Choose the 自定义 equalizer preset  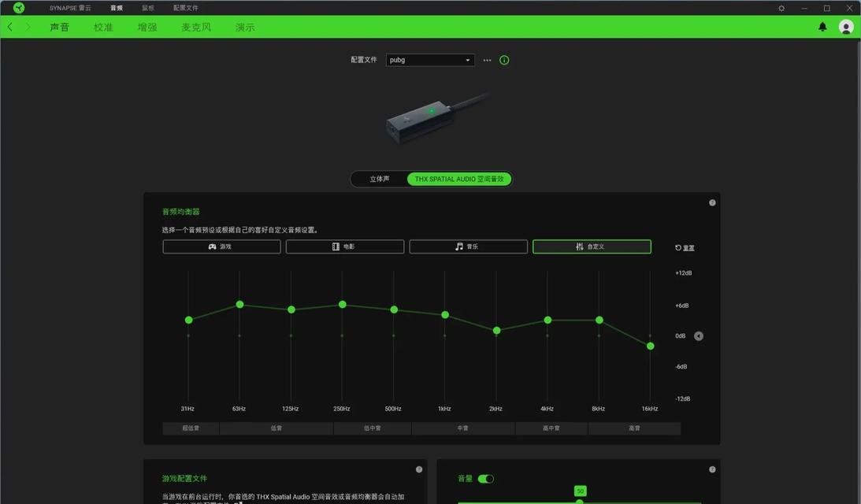point(592,246)
